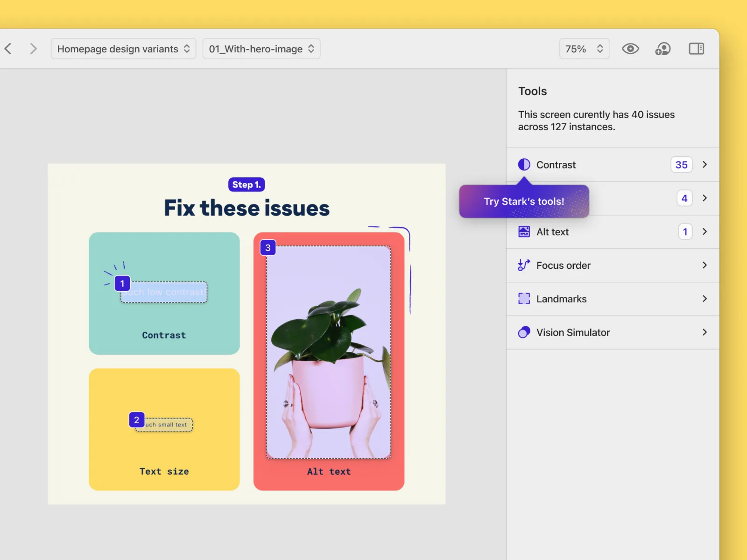Click the Alt text image icon in Tools
747x560 pixels.
coord(524,231)
